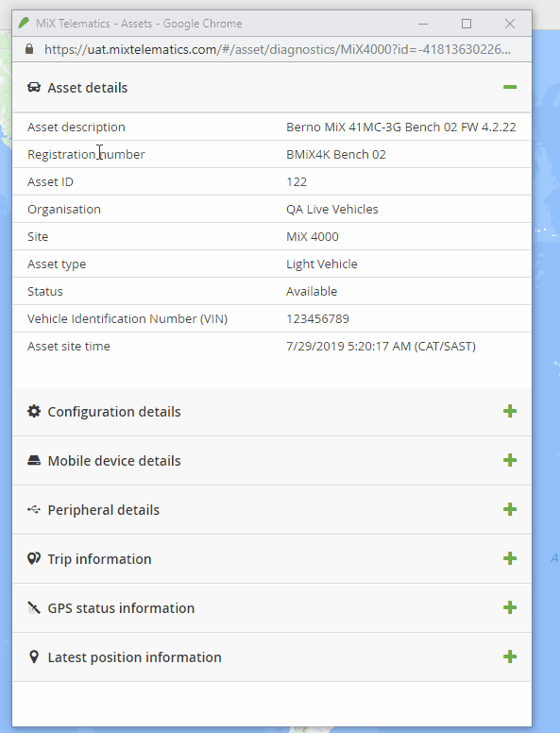The image size is (560, 733).
Task: Click the Asset ID value 122
Action: (297, 182)
